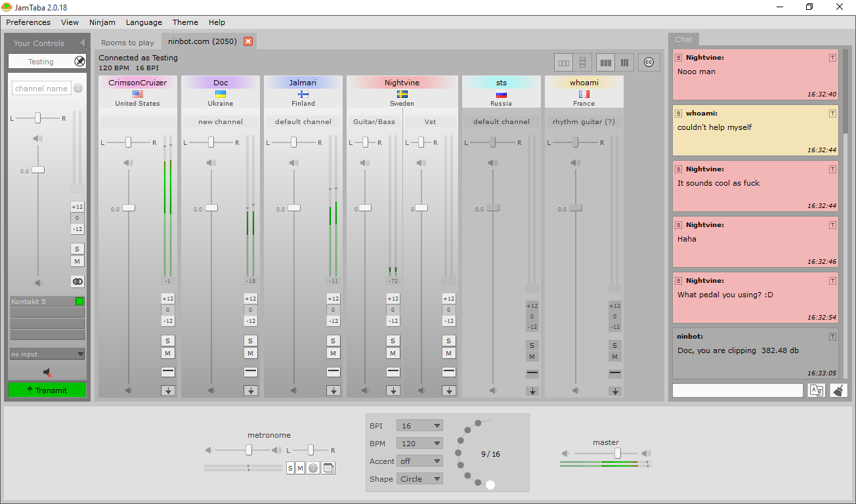Click the master volume slider handle
Image resolution: width=856 pixels, height=504 pixels.
click(x=618, y=453)
